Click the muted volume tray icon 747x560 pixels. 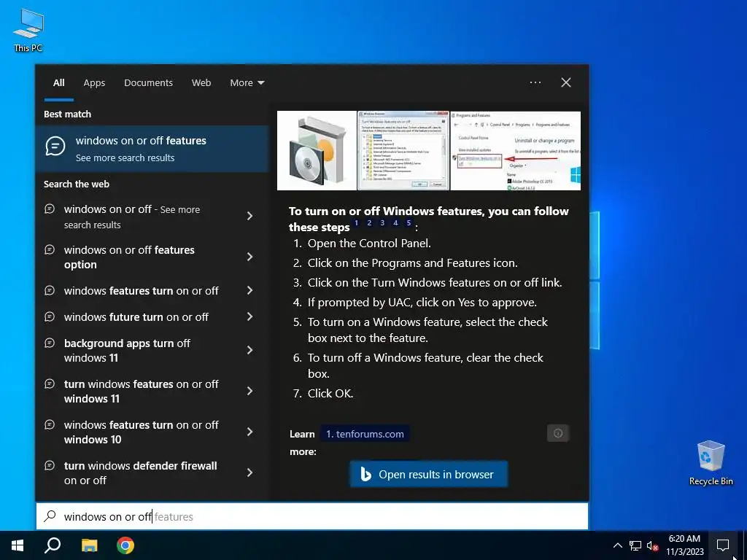click(x=653, y=545)
